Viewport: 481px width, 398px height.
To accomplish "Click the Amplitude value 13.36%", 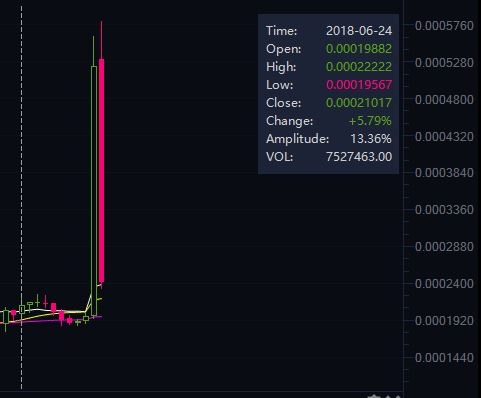I will (371, 139).
